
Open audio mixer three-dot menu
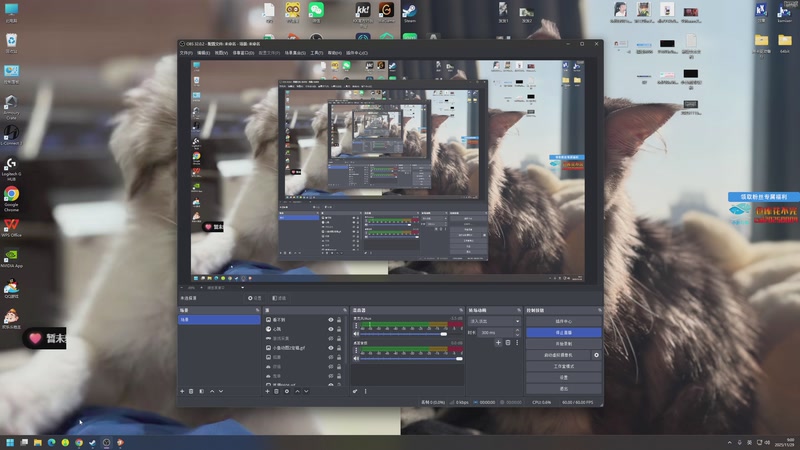[365, 391]
